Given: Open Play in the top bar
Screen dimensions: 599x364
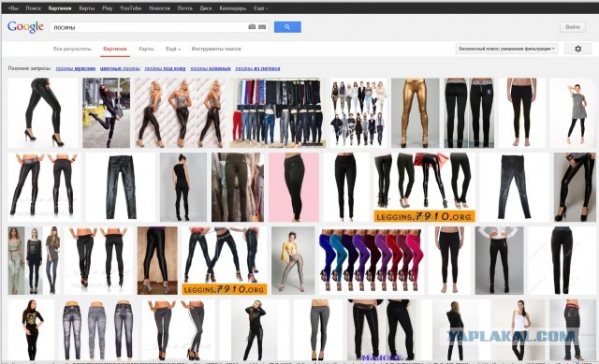Looking at the screenshot, I should click(108, 8).
